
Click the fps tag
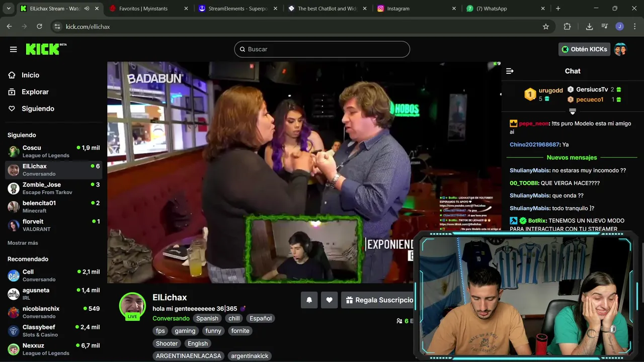160,331
